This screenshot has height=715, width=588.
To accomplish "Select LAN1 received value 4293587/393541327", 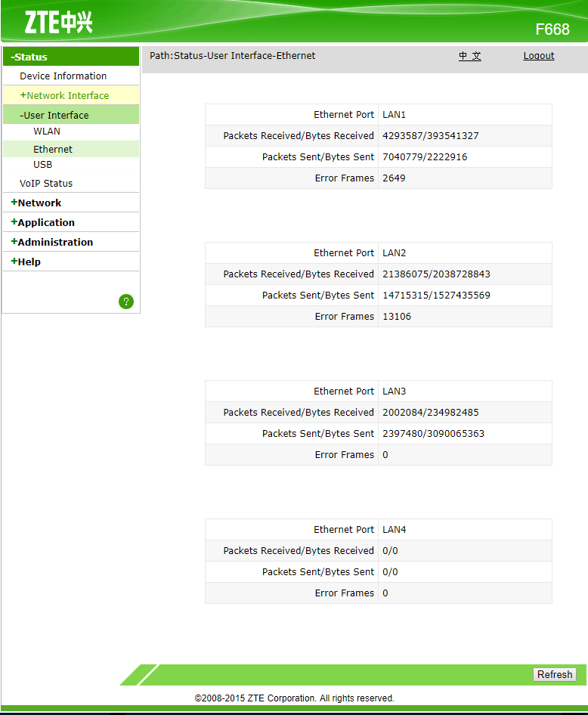I will click(431, 136).
